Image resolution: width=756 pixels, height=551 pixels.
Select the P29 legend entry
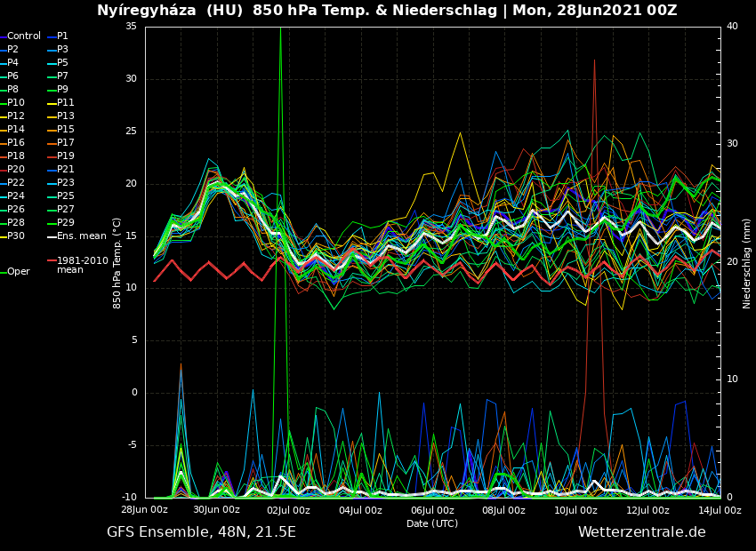[x=66, y=223]
